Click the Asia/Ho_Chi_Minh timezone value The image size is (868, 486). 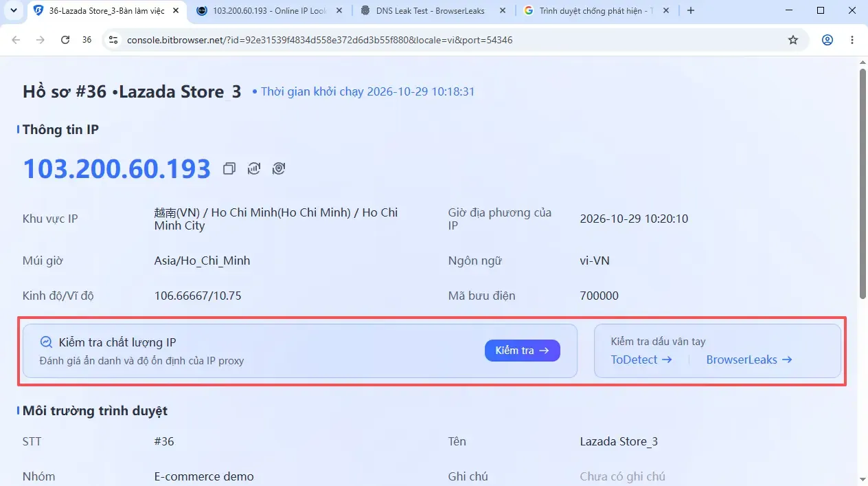(x=202, y=261)
